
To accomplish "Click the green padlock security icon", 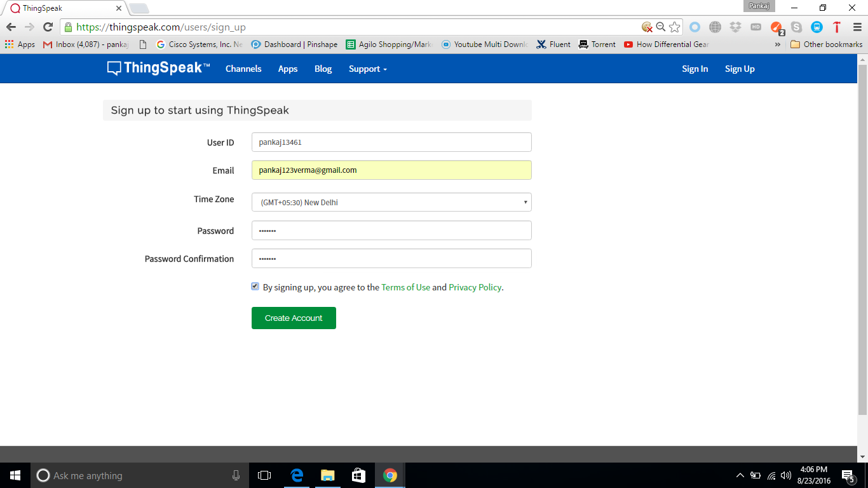I will click(68, 27).
